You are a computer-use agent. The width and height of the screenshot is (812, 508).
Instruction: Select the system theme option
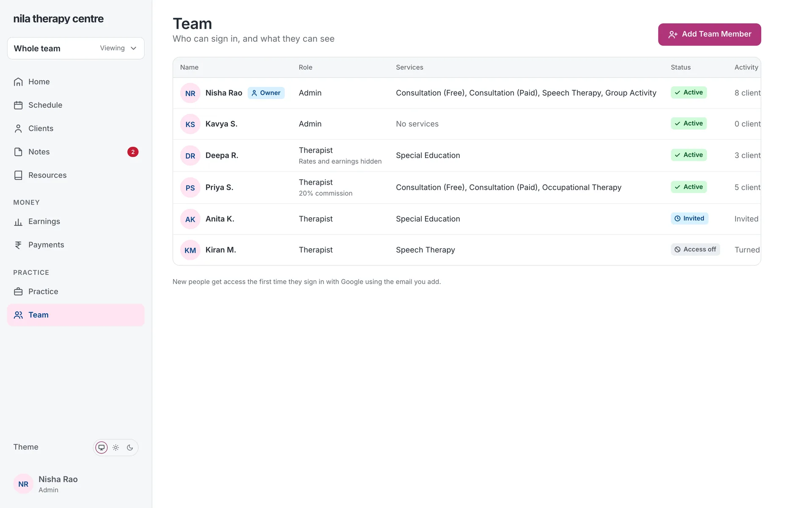pos(101,447)
